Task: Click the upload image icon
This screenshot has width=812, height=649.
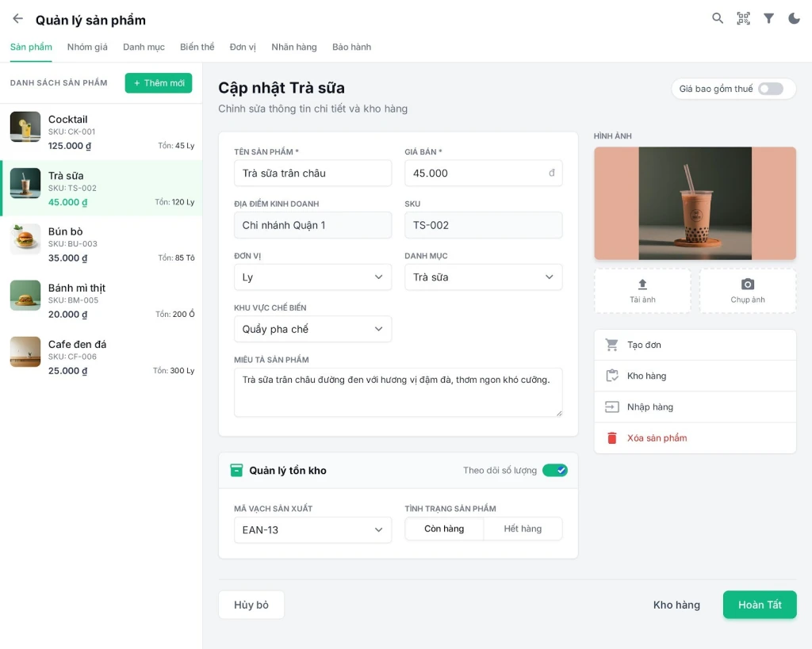Action: (x=642, y=284)
